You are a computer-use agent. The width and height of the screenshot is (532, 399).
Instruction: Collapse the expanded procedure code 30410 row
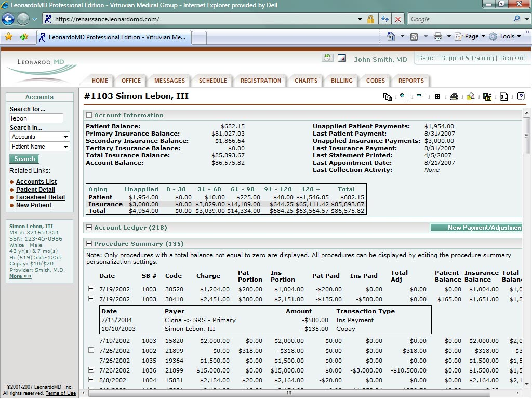pos(91,299)
